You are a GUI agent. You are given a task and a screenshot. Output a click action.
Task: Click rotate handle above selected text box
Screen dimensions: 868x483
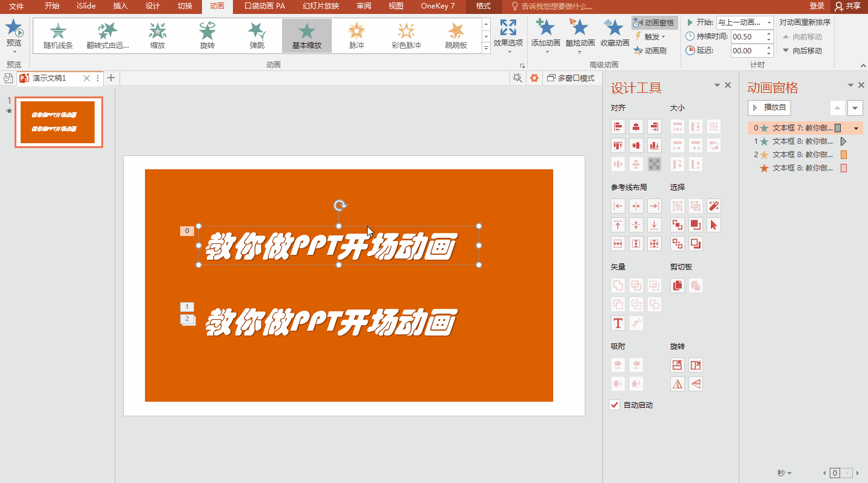[x=340, y=206]
